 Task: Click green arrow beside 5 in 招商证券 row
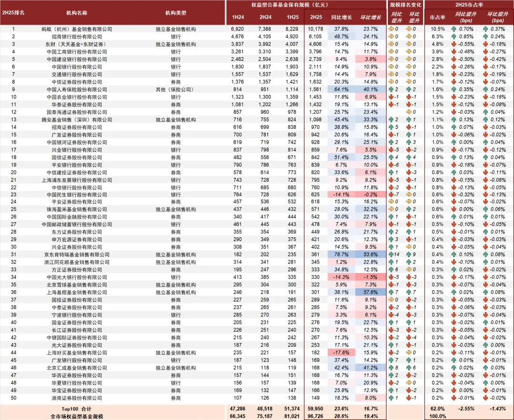(391, 127)
